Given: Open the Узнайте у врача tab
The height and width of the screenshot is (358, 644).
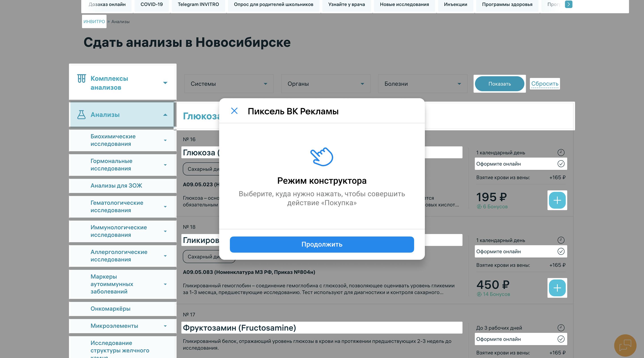Looking at the screenshot, I should coord(347,4).
